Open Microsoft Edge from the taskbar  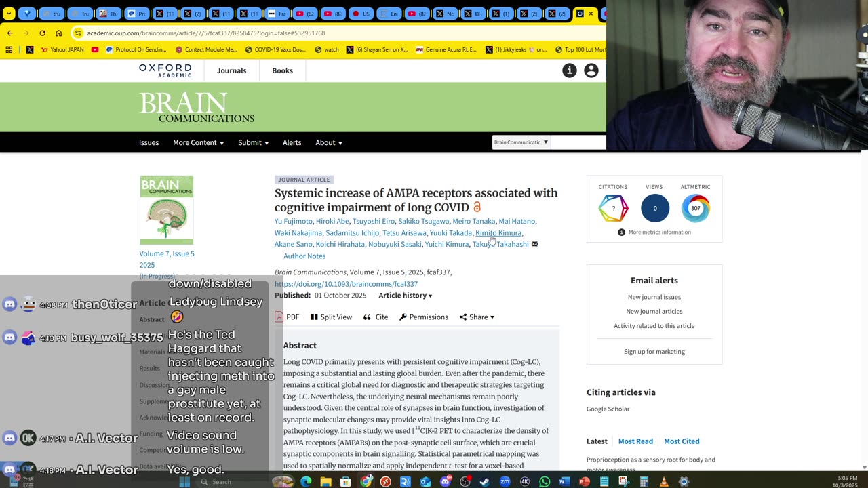(306, 482)
